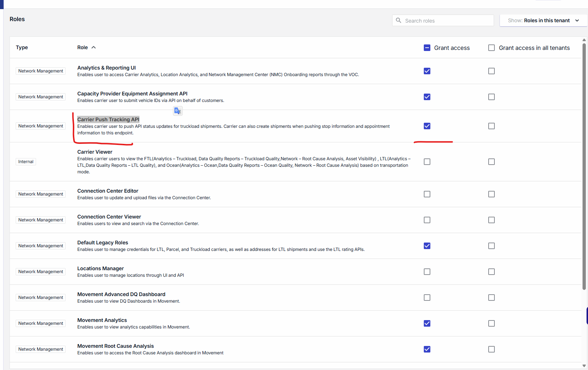Check all-tenants box for Movement Analytics
Screen dimensions: 588x370
coord(492,323)
